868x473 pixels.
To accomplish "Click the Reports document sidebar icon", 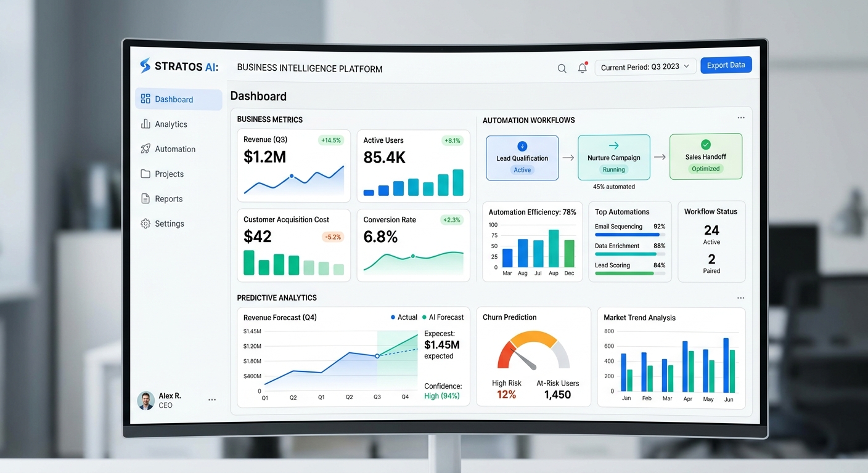I will (145, 198).
